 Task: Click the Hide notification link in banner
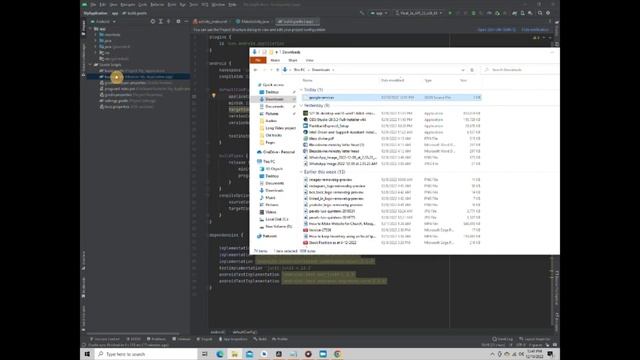[x=535, y=30]
